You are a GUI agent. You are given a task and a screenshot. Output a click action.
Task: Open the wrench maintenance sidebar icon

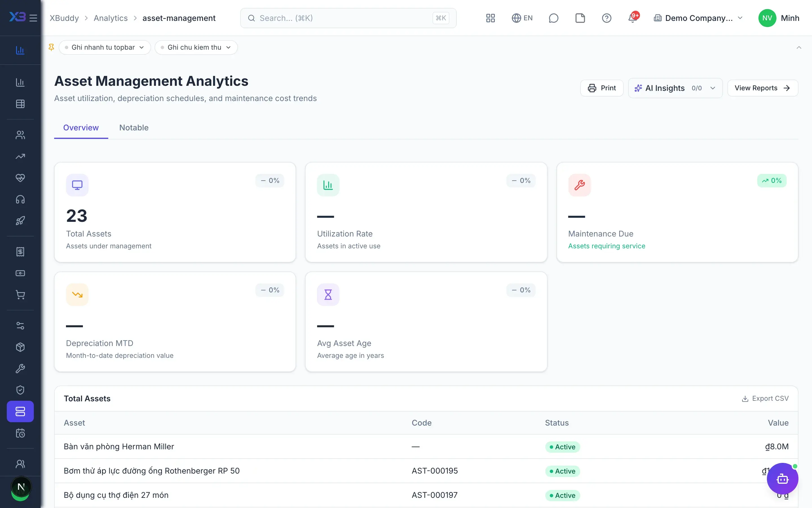pyautogui.click(x=21, y=369)
